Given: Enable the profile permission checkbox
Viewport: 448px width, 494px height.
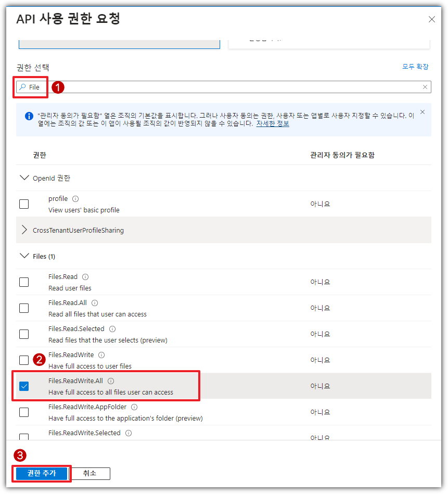Looking at the screenshot, I should [x=24, y=204].
